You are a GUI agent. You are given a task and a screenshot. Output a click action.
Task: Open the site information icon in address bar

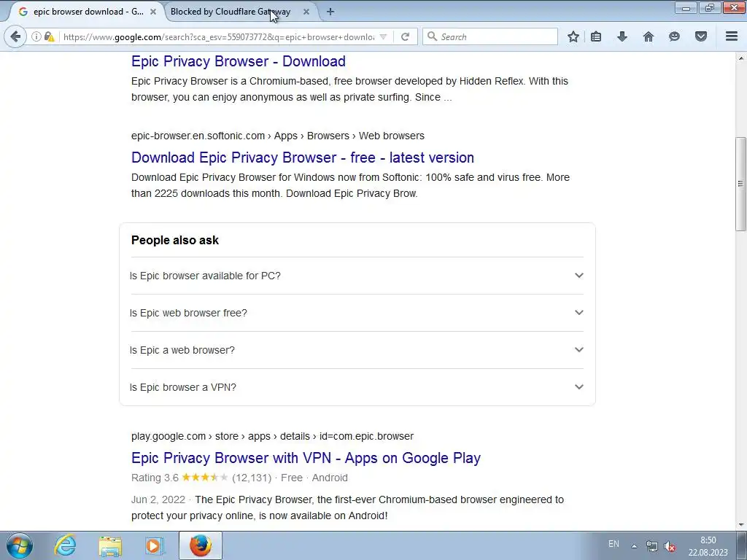point(36,36)
